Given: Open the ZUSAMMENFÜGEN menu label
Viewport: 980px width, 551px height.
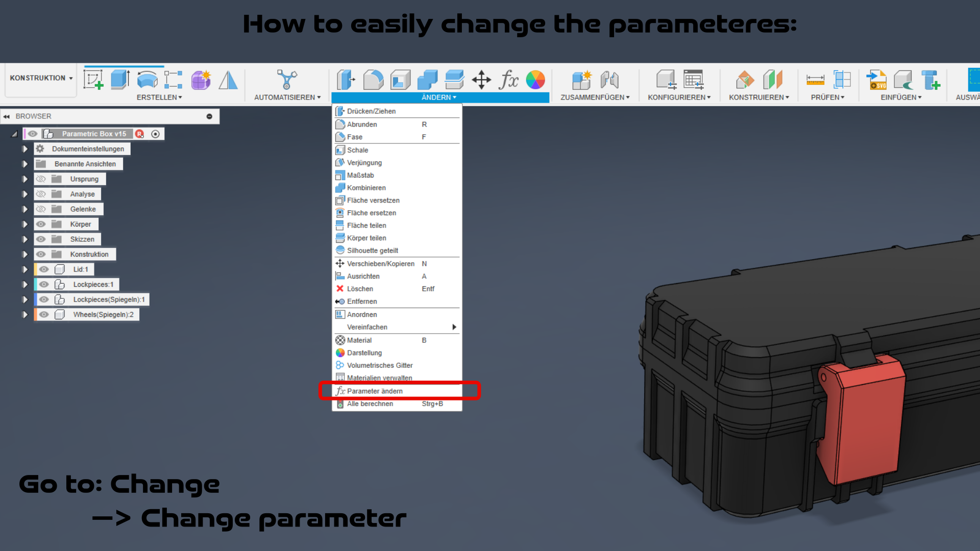Looking at the screenshot, I should pos(595,97).
